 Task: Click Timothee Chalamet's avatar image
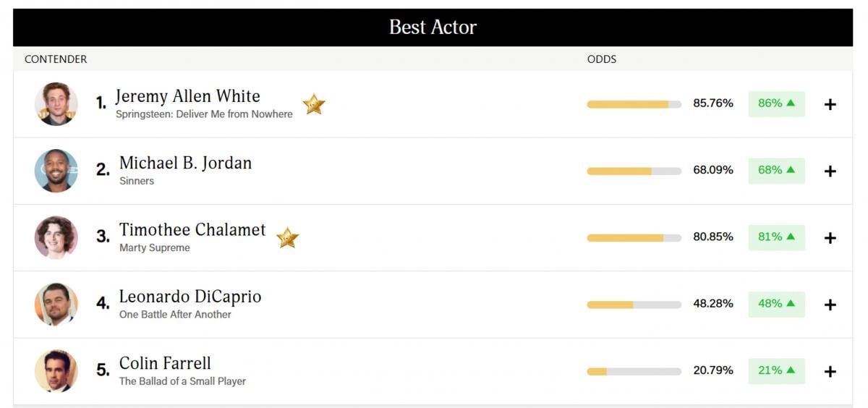(x=56, y=237)
